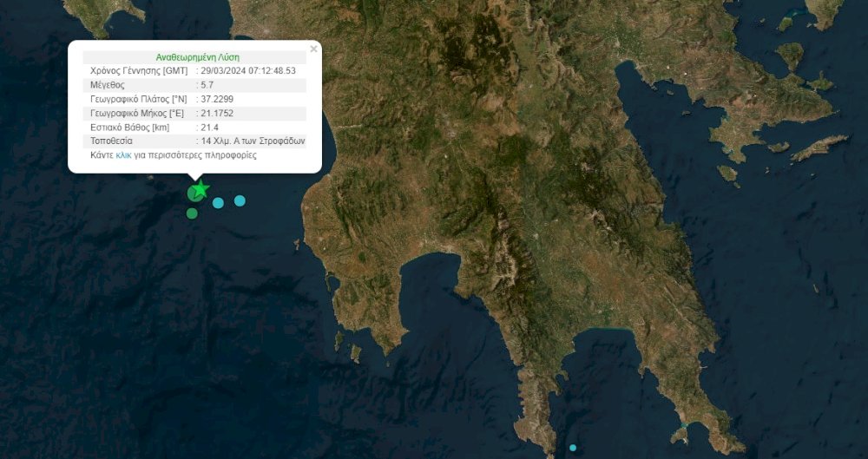Select the longitude value 21.1752
Viewport: 868px width, 459px height.
pyautogui.click(x=217, y=113)
